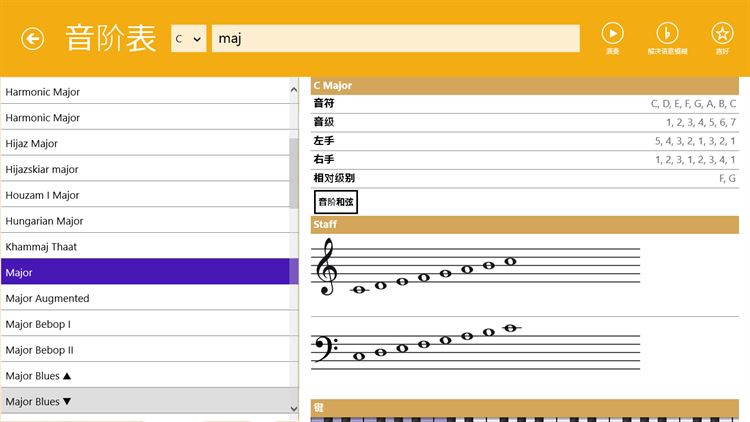
Task: Click right hand fingering 1, 2, 3, 1, 2, 3, 4, 1
Action: point(695,159)
